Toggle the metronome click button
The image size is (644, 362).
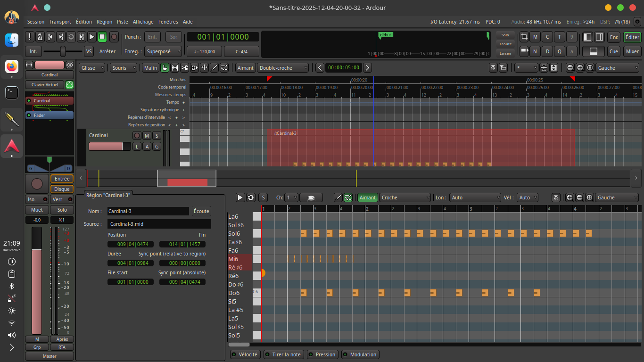tap(40, 37)
